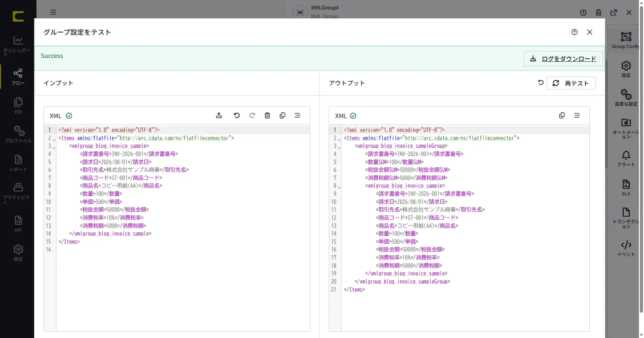644x338 pixels.
Task: Open the ダッシュボード sidebar item
Action: click(18, 46)
